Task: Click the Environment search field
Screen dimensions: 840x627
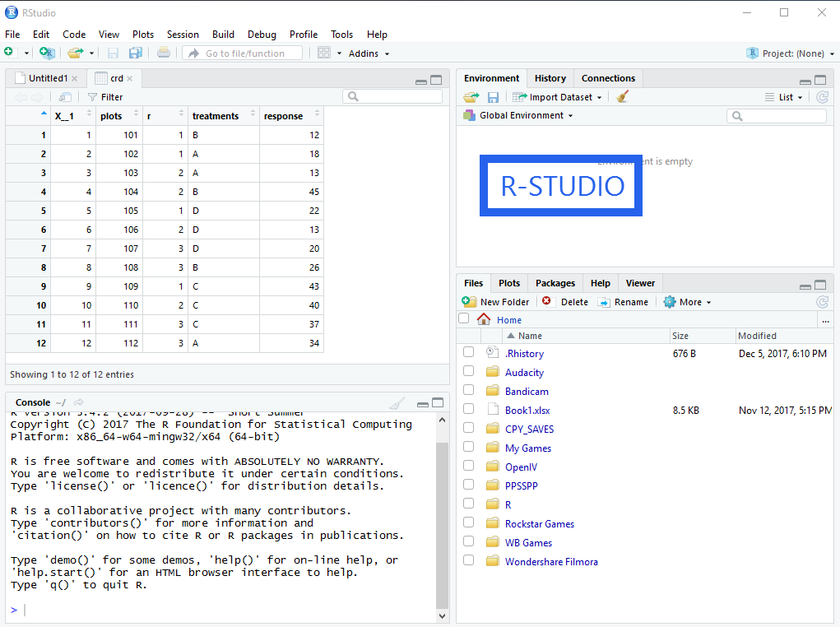Action: [777, 116]
